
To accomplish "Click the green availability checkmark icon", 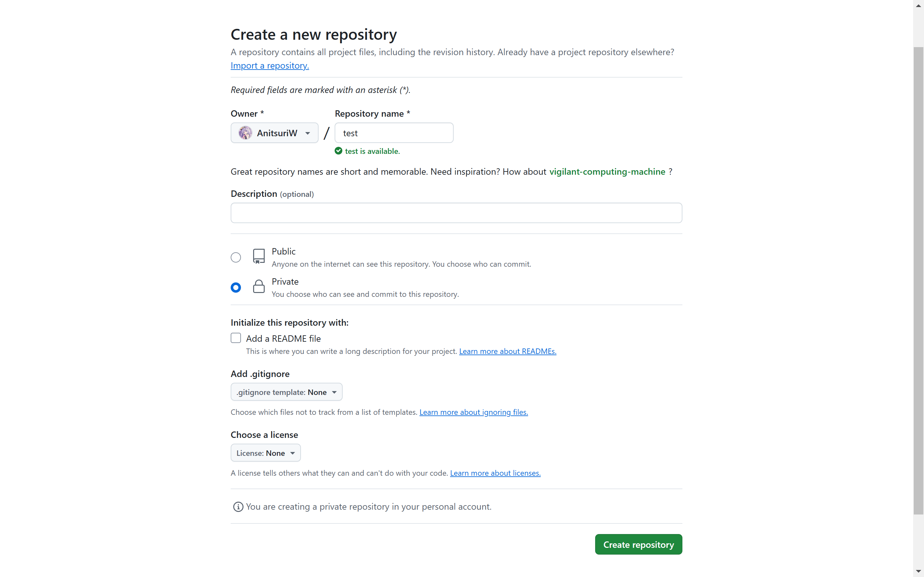I will click(338, 151).
